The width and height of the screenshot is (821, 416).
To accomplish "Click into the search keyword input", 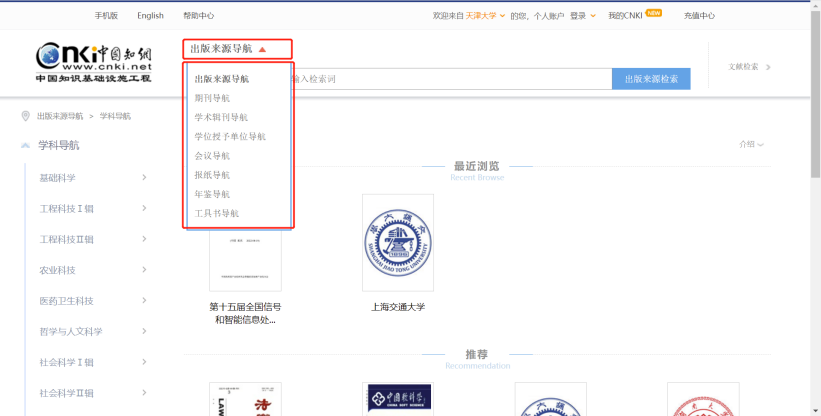I will [451, 79].
